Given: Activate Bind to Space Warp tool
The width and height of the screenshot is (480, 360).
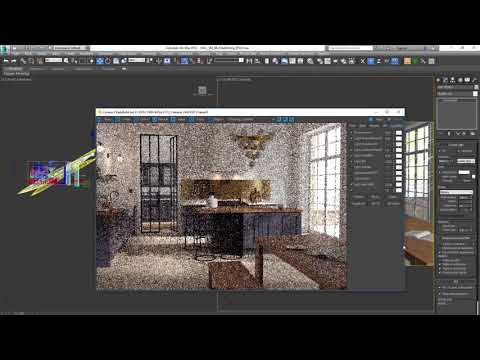Looking at the screenshot, I should [x=40, y=61].
